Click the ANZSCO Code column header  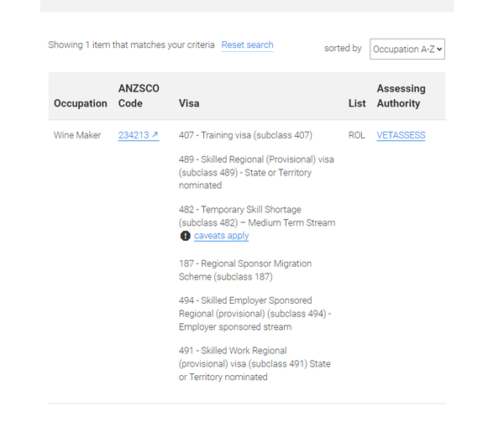point(139,96)
